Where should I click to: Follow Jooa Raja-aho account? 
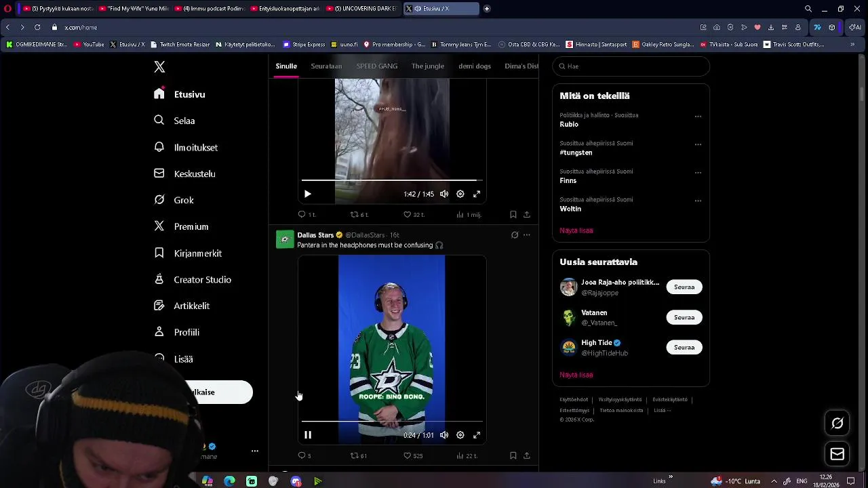(x=684, y=287)
